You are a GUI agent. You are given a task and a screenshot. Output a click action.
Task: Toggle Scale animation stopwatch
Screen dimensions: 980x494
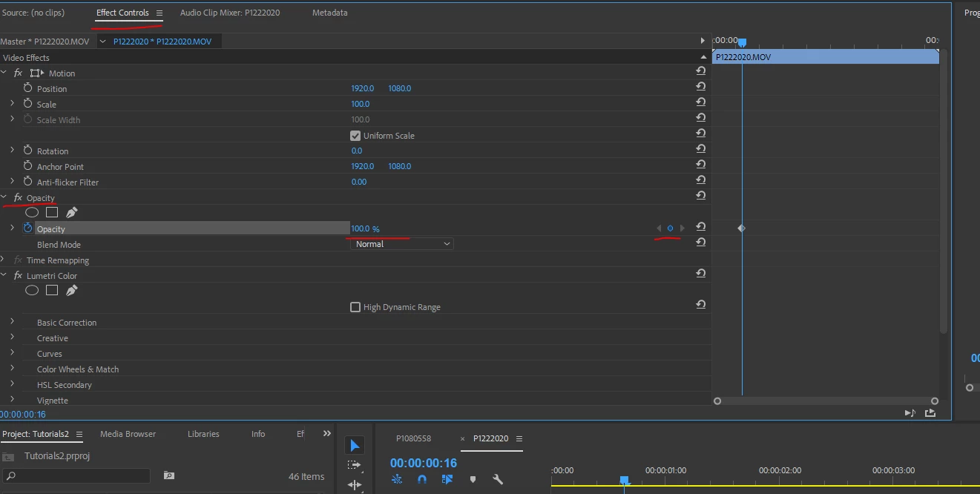pos(28,103)
